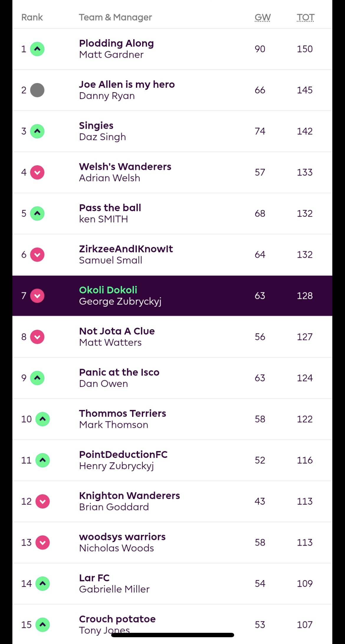This screenshot has height=644, width=345.
Task: Open the PointDeductionFC team
Action: point(123,454)
